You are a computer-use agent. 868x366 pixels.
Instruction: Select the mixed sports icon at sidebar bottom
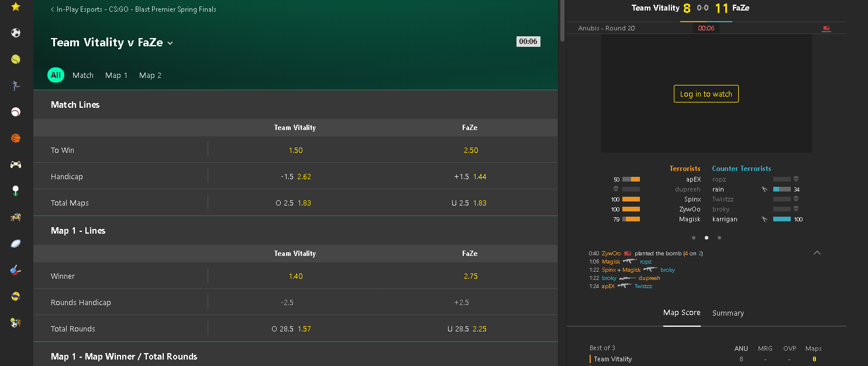16,322
